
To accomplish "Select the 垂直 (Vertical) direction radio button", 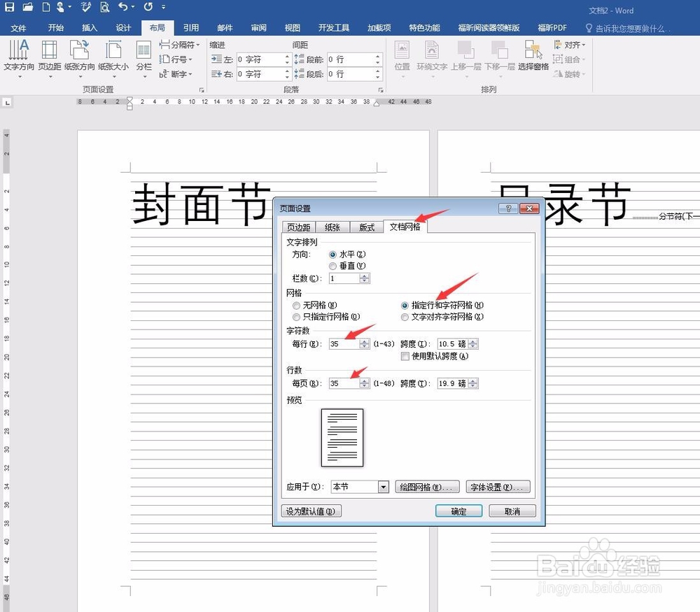I will [x=332, y=266].
